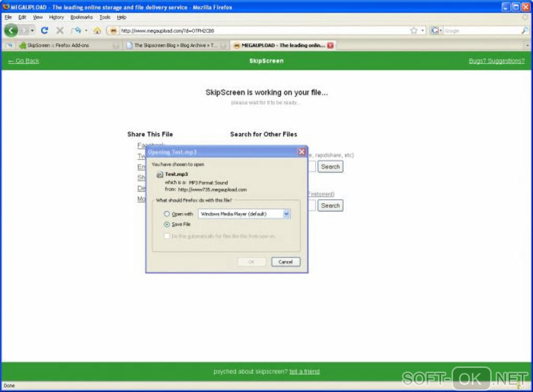Click the Cancel button in dialog

click(285, 262)
